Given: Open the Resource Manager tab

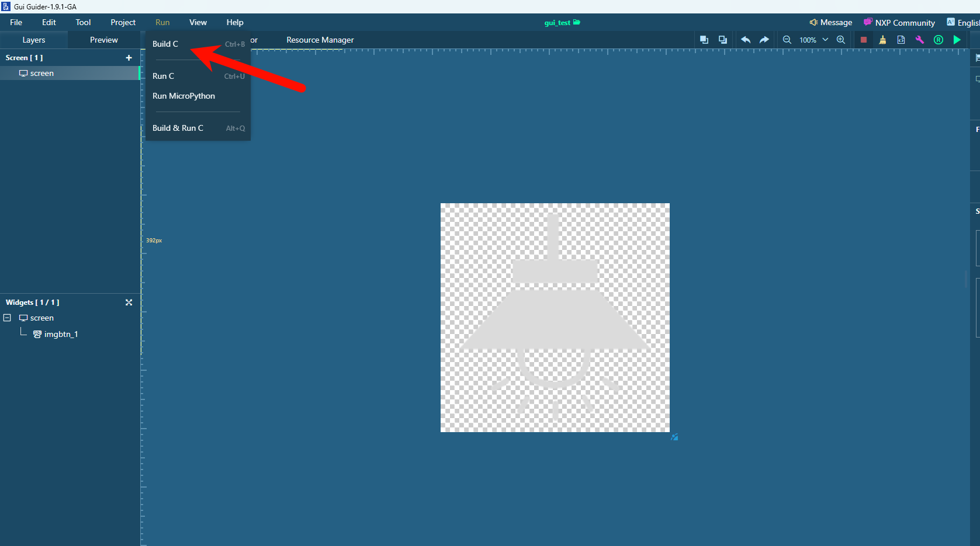Looking at the screenshot, I should [320, 40].
